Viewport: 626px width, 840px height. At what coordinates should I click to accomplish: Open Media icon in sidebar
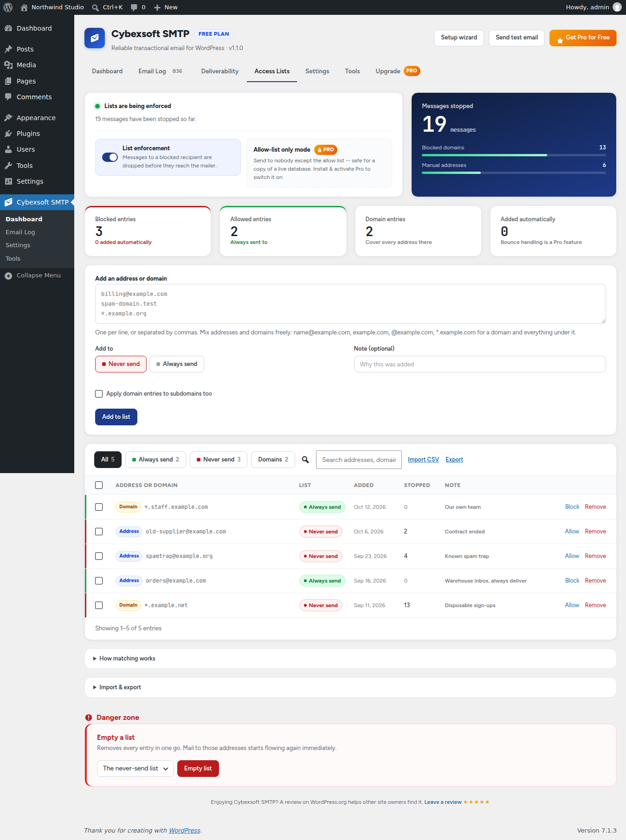tap(8, 65)
